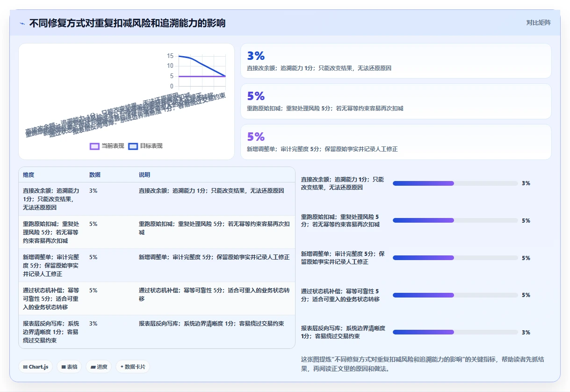Click the purple flat line in chart

[x=202, y=76]
